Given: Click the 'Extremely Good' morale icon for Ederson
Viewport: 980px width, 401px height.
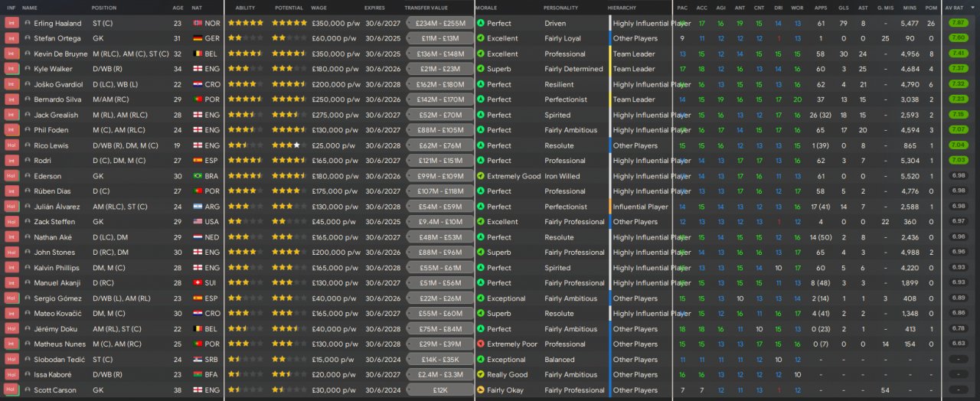Looking at the screenshot, I should tap(480, 176).
